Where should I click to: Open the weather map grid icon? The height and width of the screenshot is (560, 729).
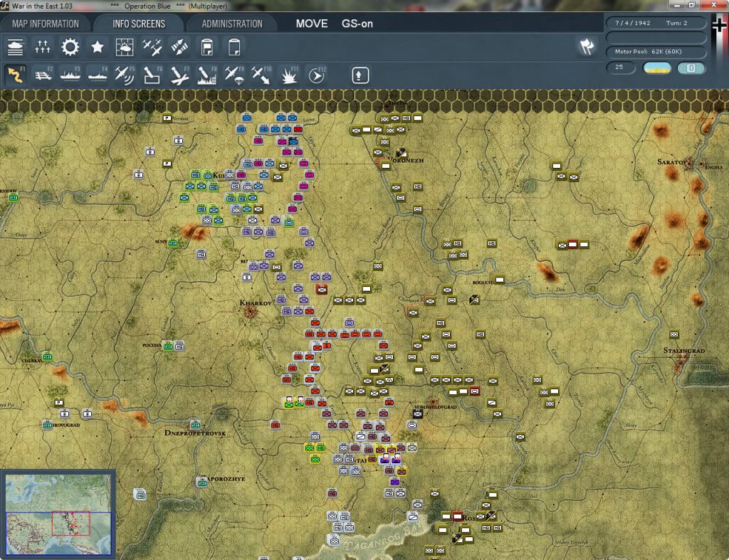(125, 48)
